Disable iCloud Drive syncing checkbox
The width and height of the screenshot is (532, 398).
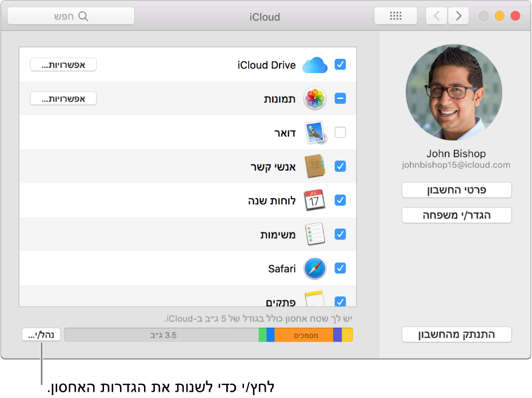pos(340,65)
